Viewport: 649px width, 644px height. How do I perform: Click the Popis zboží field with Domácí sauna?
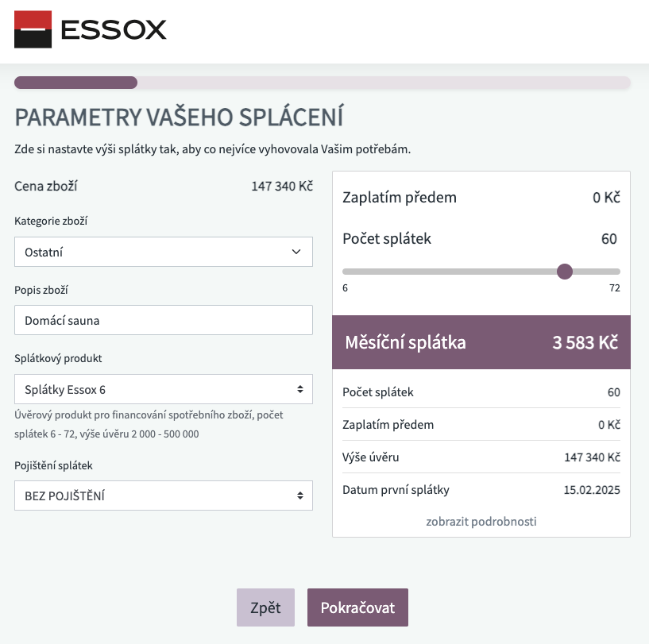164,320
